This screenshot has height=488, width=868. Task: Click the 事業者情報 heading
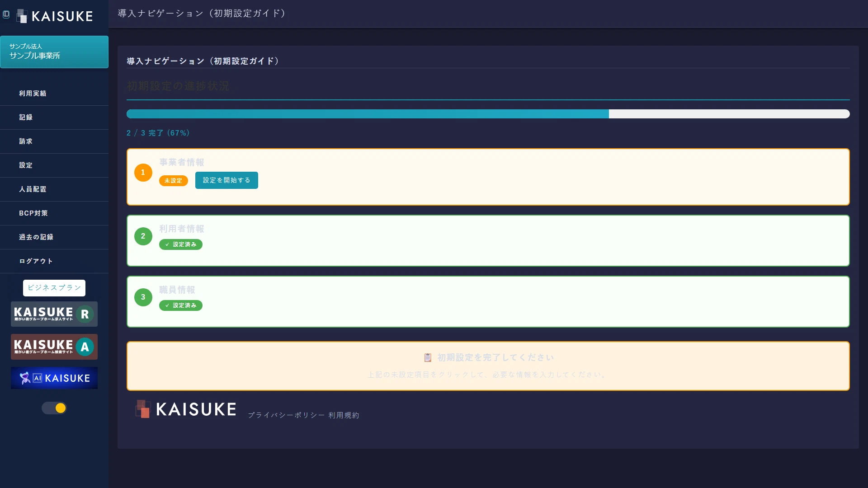point(182,162)
